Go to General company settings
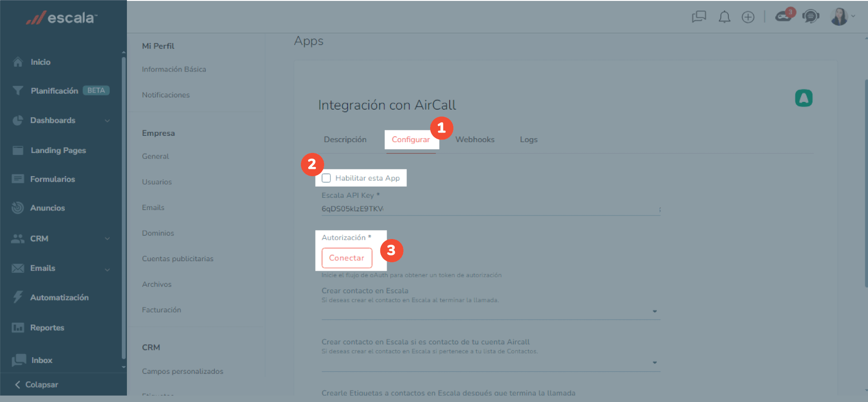868x402 pixels. [155, 156]
